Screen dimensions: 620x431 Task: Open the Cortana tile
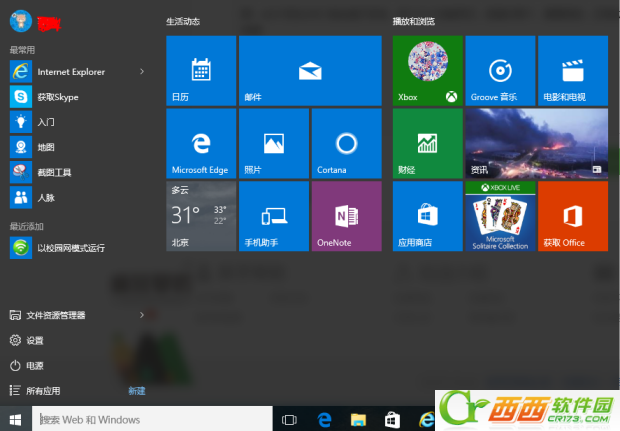coord(346,143)
